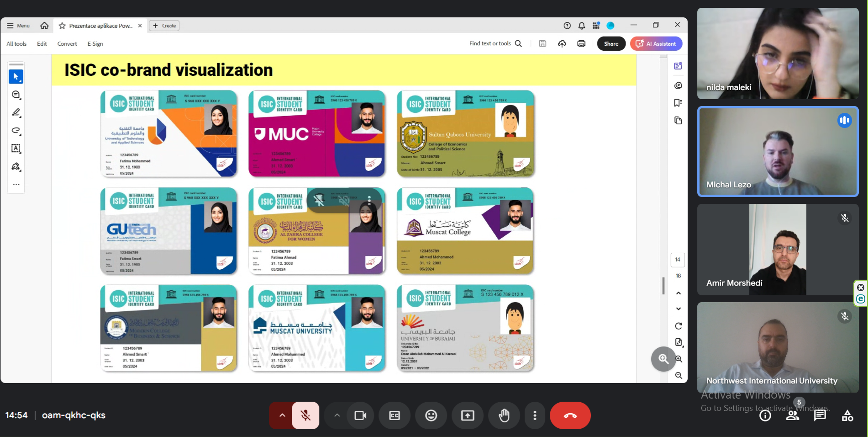Click the Create button in Acrobat
This screenshot has width=868, height=437.
click(x=164, y=26)
